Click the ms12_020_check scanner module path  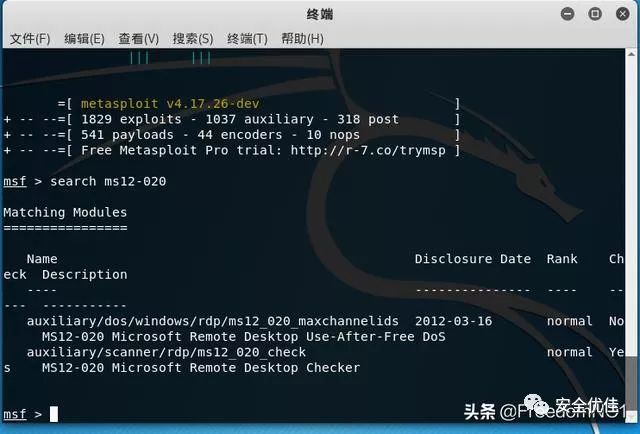coord(166,352)
